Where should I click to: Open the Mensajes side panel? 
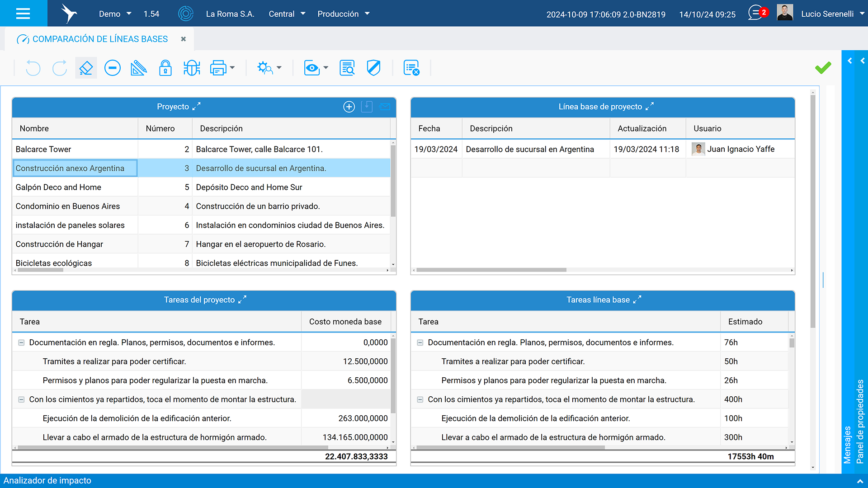coord(848,445)
